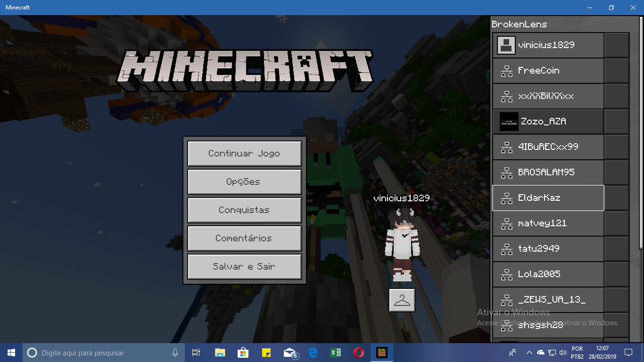644x362 pixels.
Task: Select tatu2949 in the player list
Action: [548, 249]
